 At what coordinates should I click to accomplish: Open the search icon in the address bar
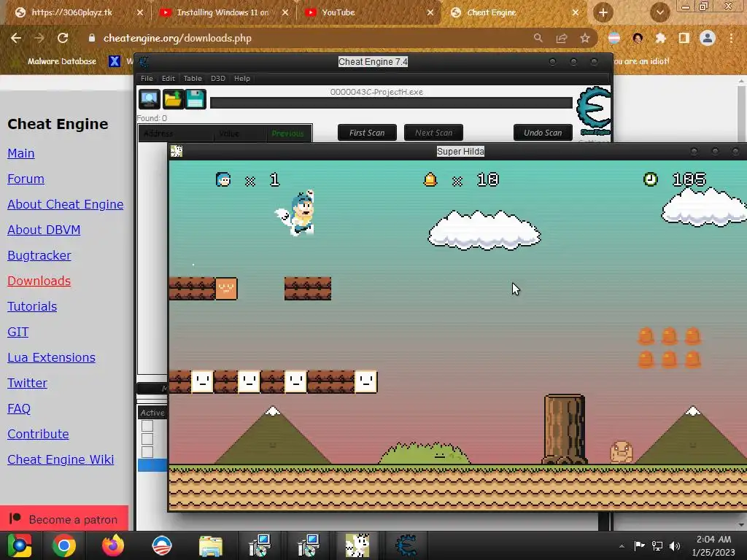point(538,38)
